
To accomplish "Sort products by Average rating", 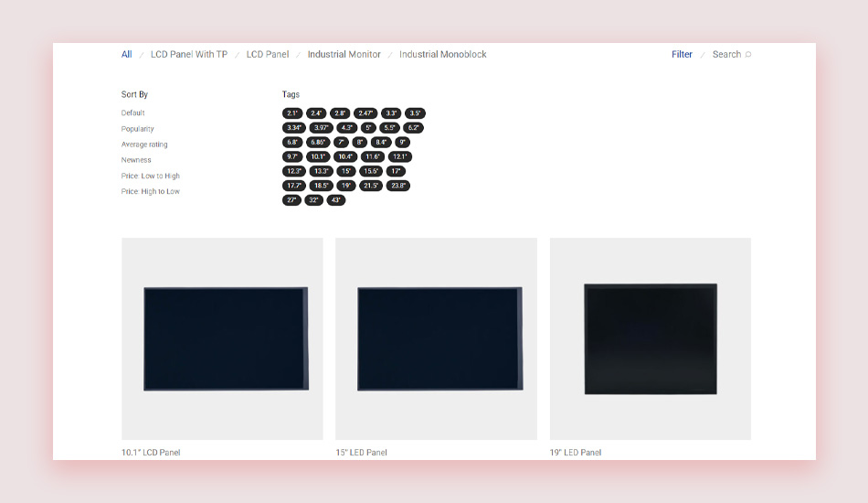I will pyautogui.click(x=144, y=144).
